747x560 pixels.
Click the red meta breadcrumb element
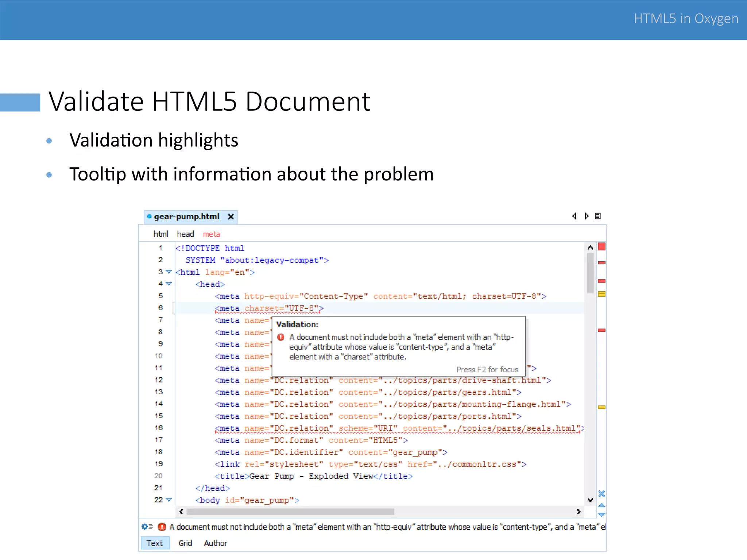click(x=212, y=234)
